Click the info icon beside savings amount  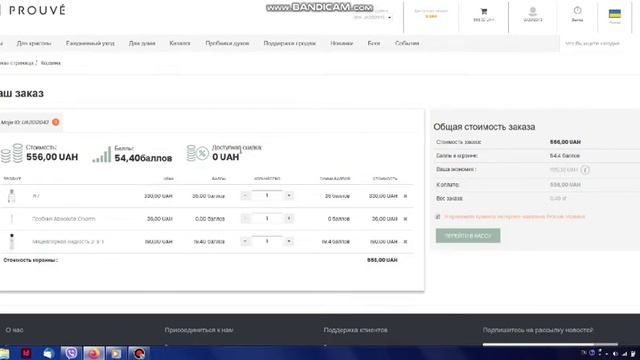pos(585,170)
